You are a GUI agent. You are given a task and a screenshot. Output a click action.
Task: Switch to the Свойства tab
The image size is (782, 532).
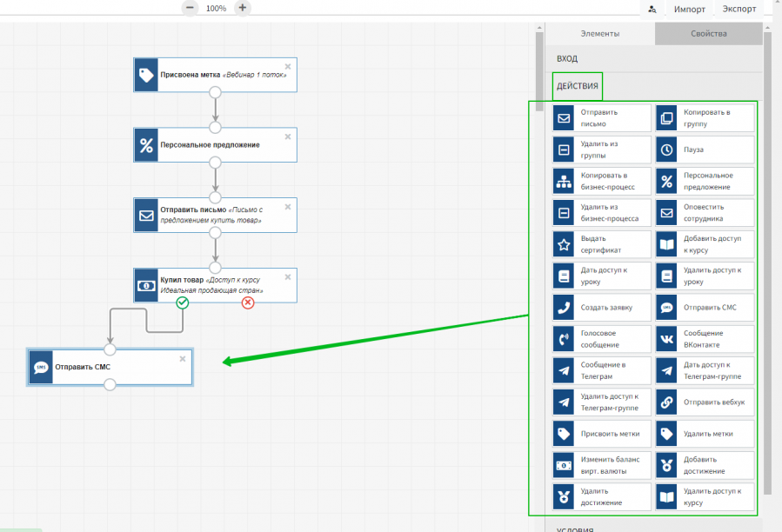click(x=708, y=34)
